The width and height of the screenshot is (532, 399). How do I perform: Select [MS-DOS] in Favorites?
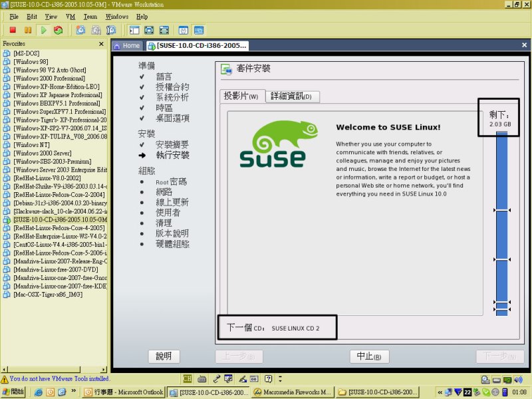(x=27, y=54)
